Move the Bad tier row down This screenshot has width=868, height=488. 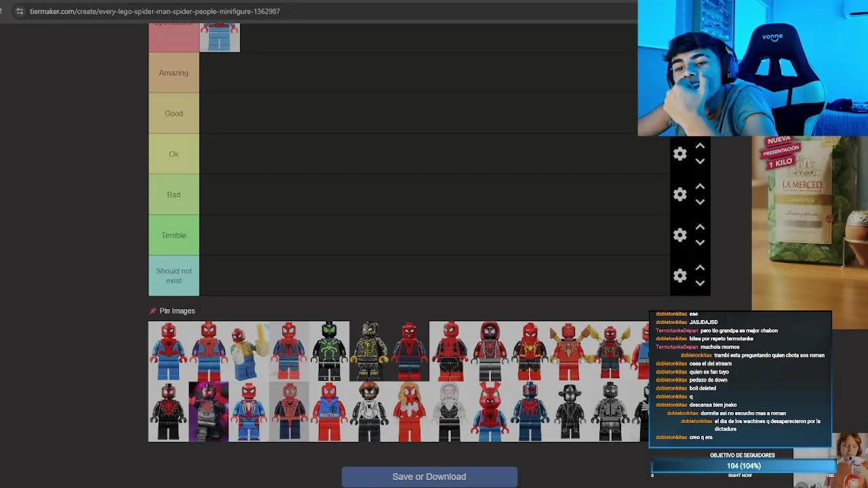[700, 202]
